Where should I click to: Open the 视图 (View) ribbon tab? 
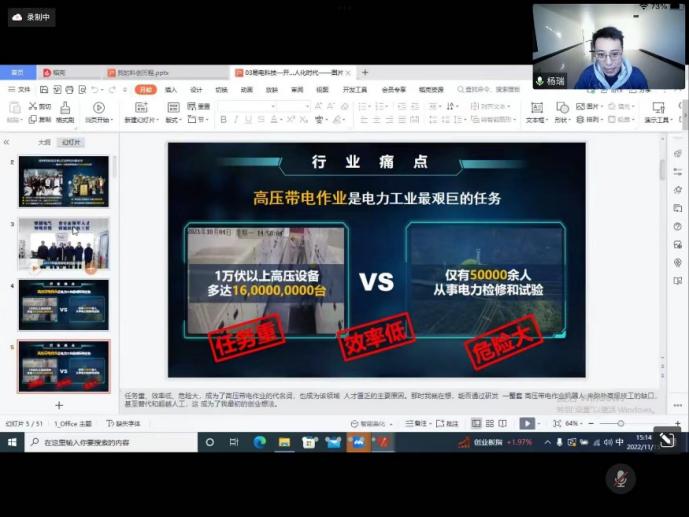tap(322, 90)
